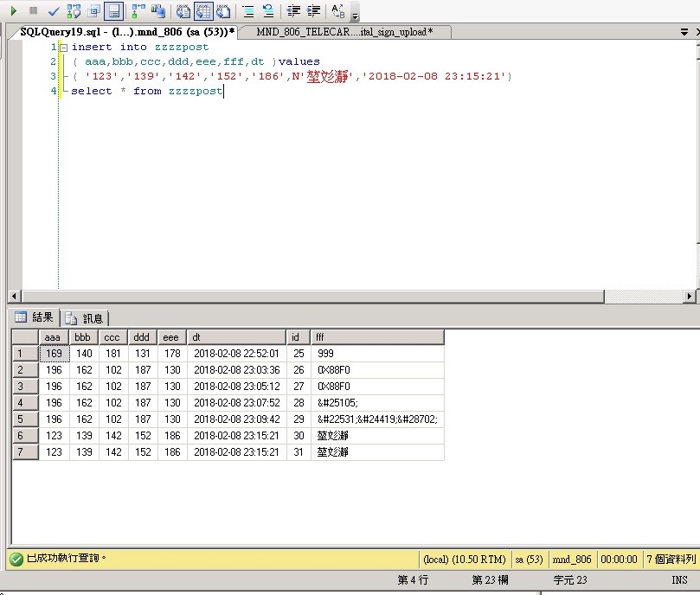Image resolution: width=700 pixels, height=595 pixels.
Task: Click the (local) (10.50 RTM) status entry
Action: tap(465, 560)
